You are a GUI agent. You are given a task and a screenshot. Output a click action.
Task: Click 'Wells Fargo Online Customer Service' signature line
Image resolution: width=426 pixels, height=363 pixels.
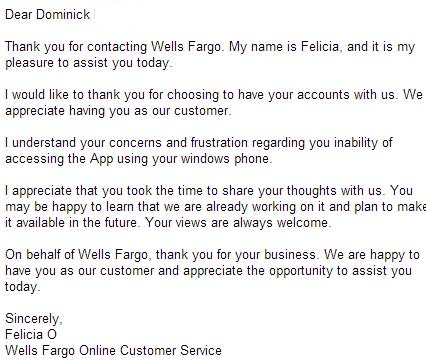click(113, 351)
